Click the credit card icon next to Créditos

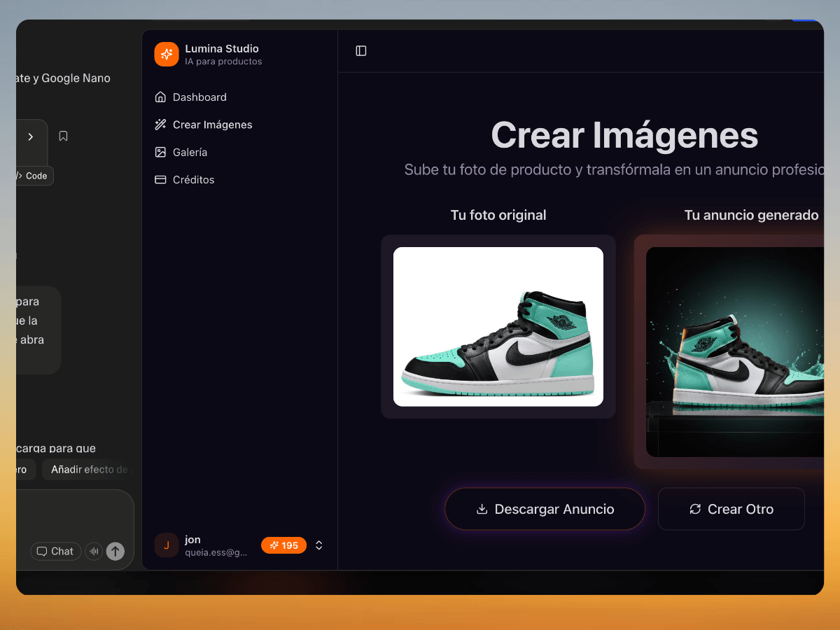tap(161, 179)
